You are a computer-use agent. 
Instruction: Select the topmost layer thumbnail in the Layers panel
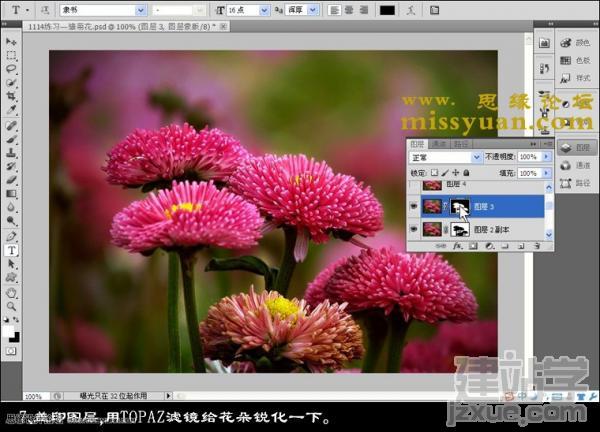[432, 185]
